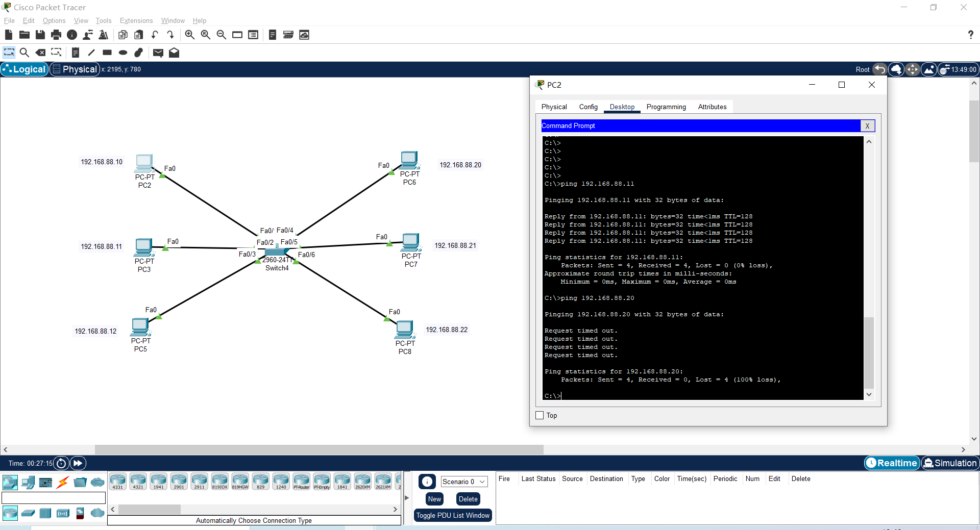Viewport: 980px width, 530px height.
Task: Select the PT-Router device
Action: 302,482
